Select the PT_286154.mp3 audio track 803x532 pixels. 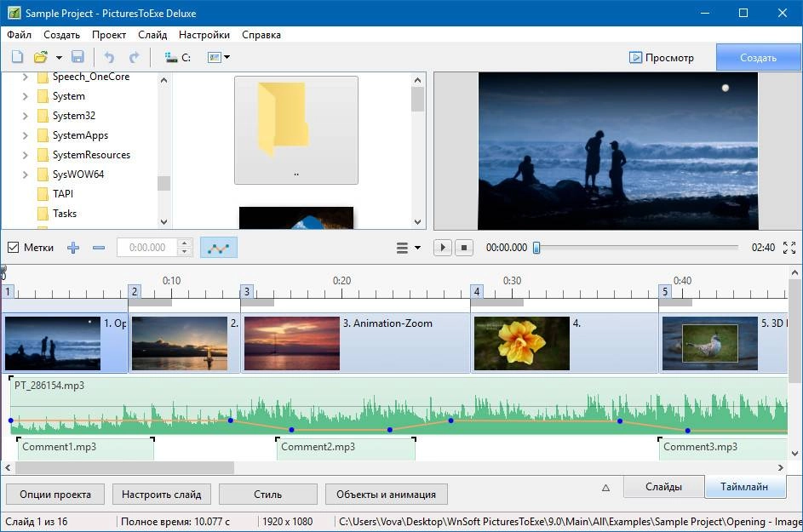pos(399,405)
